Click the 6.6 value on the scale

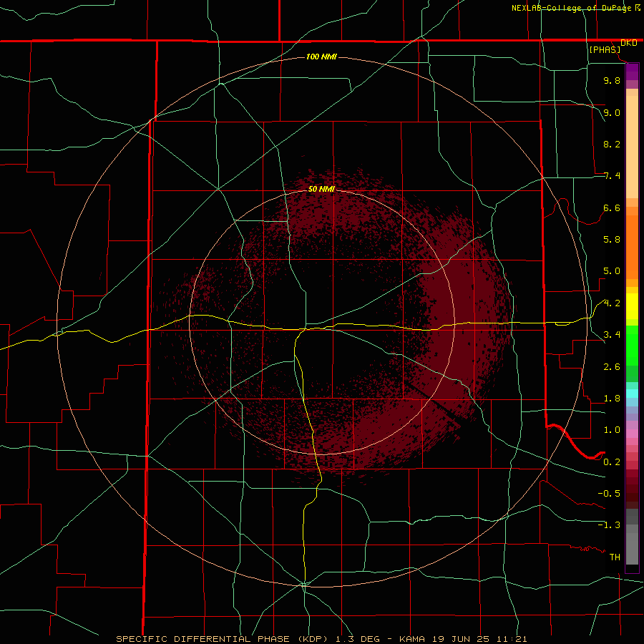[x=612, y=208]
